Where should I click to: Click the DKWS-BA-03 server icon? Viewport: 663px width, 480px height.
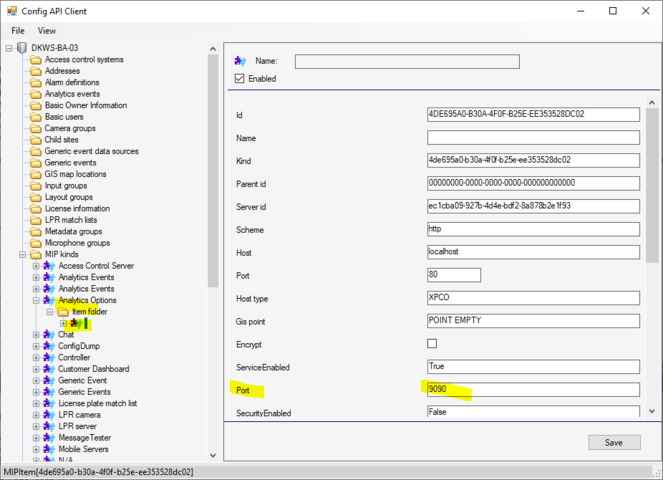point(22,48)
